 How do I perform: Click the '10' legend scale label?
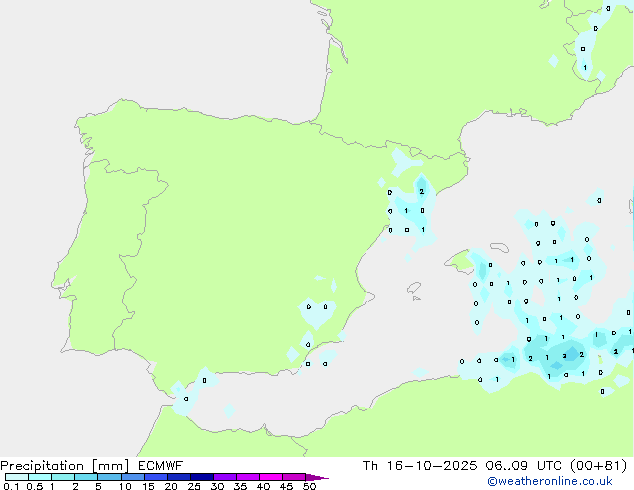tap(125, 486)
